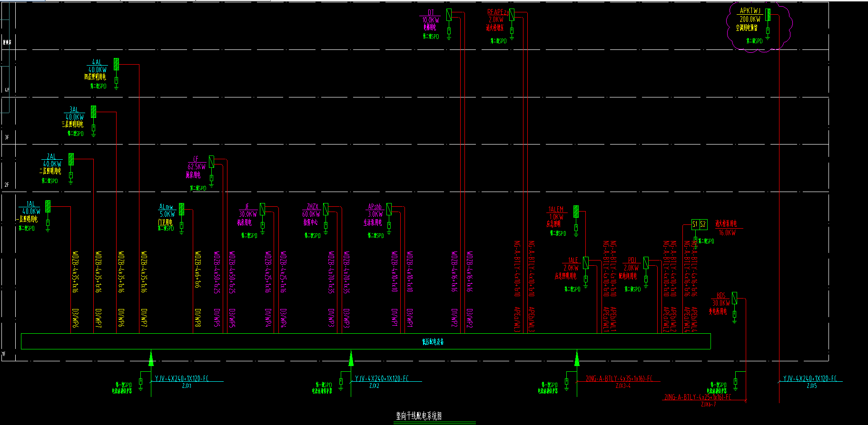868x425 pixels.
Task: Click the 4AL panel label
Action: point(97,62)
